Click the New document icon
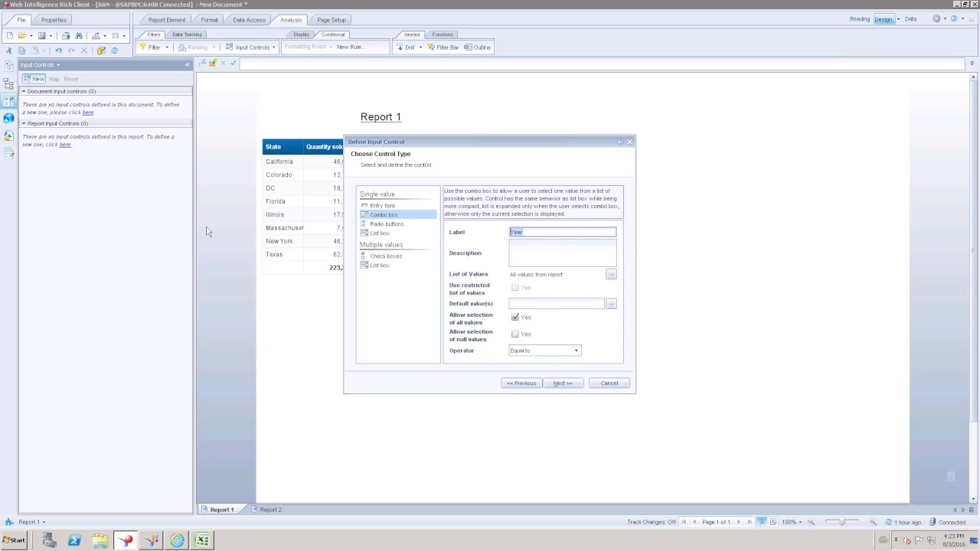The image size is (980, 551). pyautogui.click(x=9, y=36)
